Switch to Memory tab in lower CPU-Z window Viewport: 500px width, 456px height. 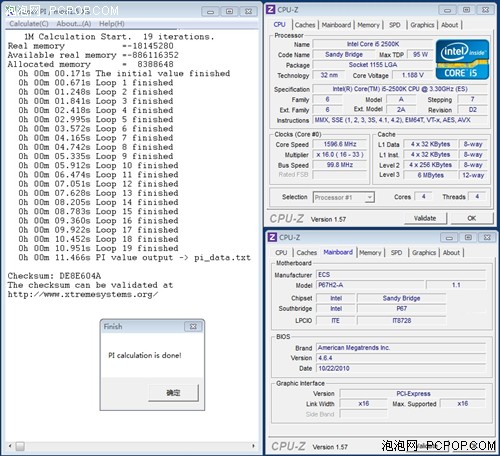370,253
